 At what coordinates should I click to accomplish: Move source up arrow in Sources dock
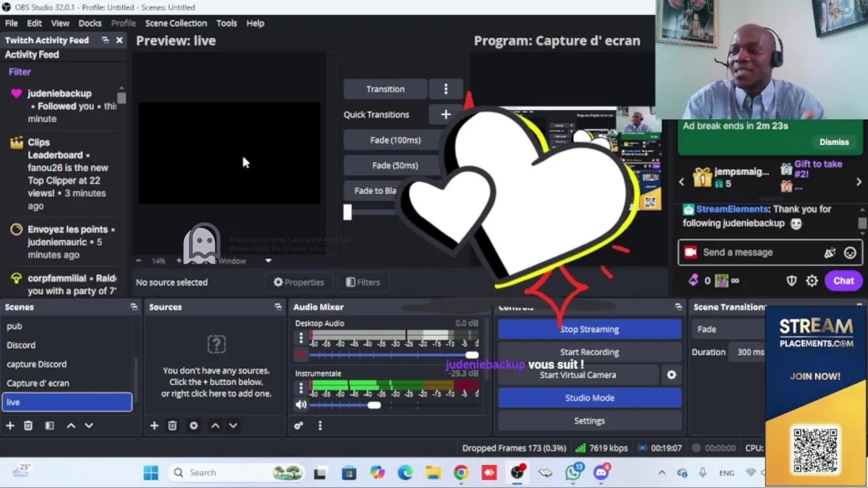[215, 426]
